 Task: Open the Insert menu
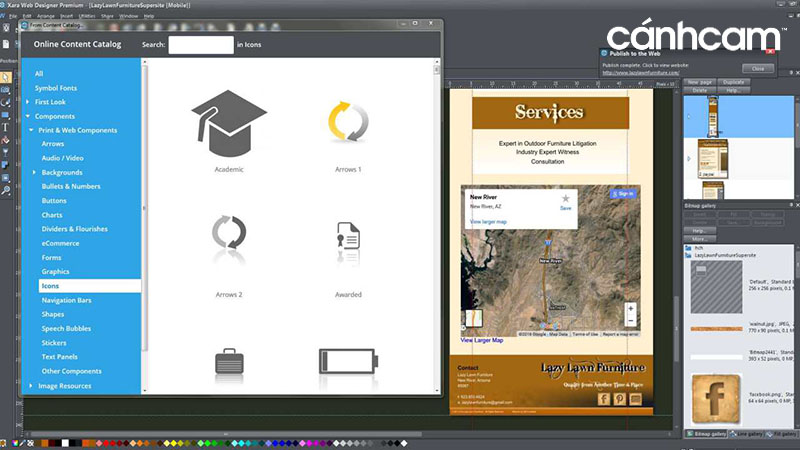click(x=66, y=16)
